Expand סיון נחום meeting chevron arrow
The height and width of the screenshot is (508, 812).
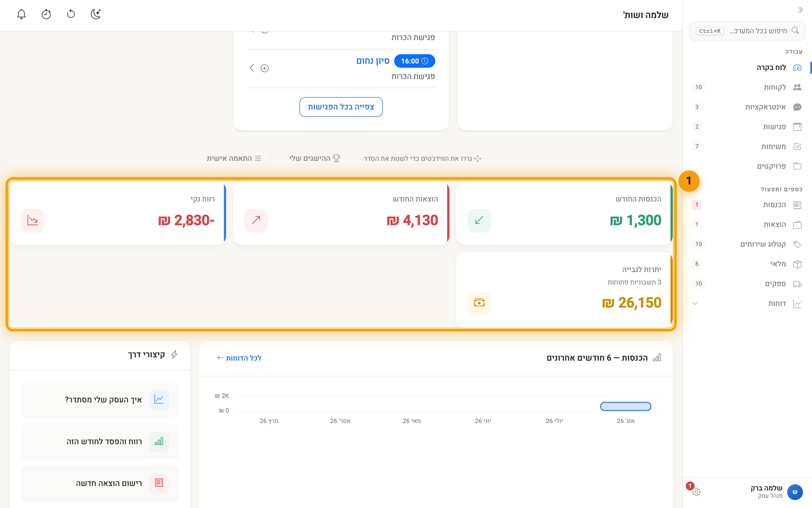252,68
